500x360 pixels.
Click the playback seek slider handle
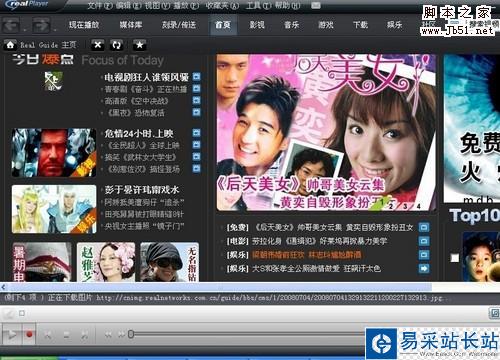tap(131, 334)
